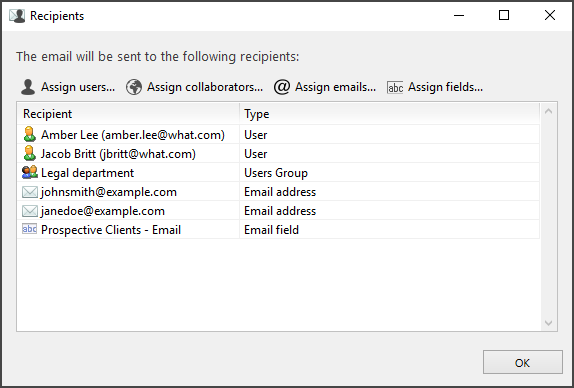This screenshot has width=574, height=388.
Task: Click the scrollbar down arrow in list
Action: point(548,323)
